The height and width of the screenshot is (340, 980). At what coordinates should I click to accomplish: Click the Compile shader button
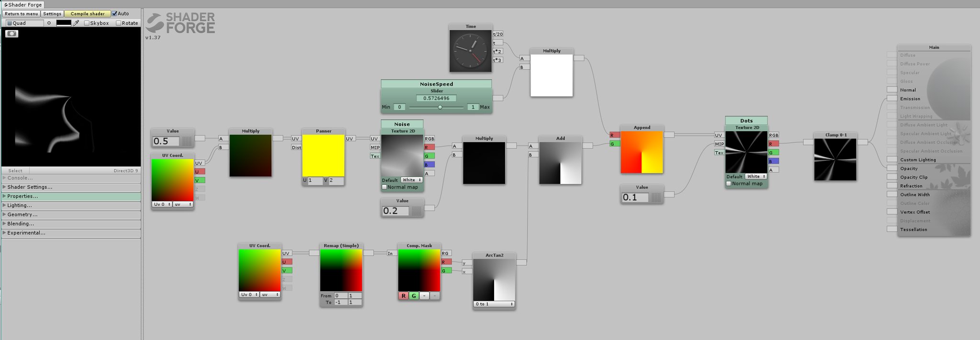pyautogui.click(x=88, y=13)
